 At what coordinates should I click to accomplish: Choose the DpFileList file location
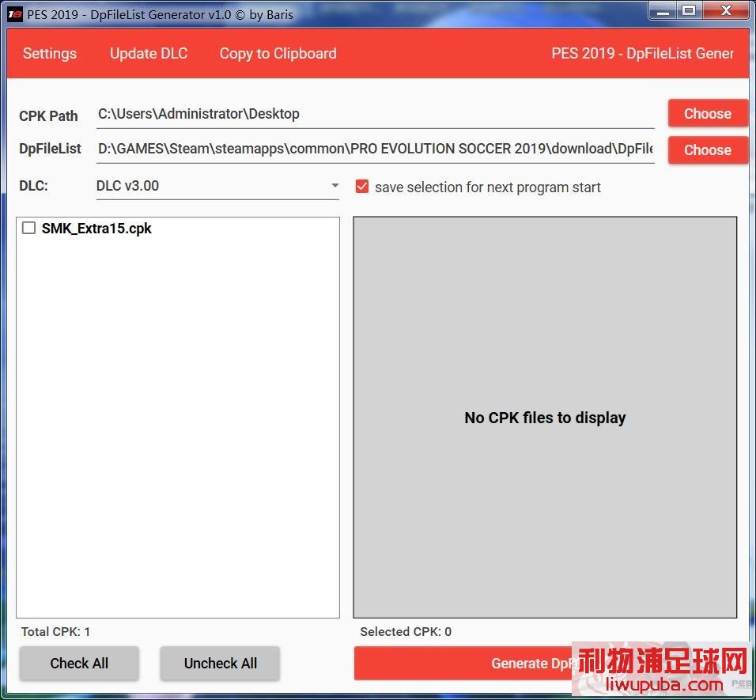click(x=707, y=150)
